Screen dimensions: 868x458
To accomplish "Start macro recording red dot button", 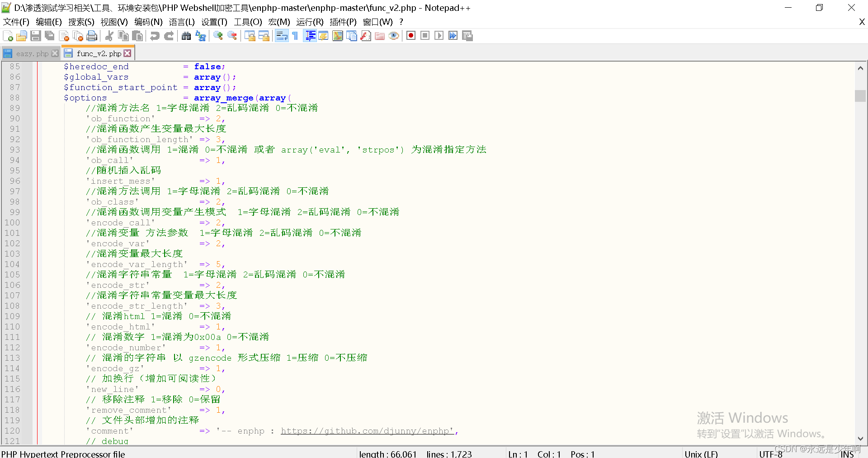I will click(x=411, y=36).
